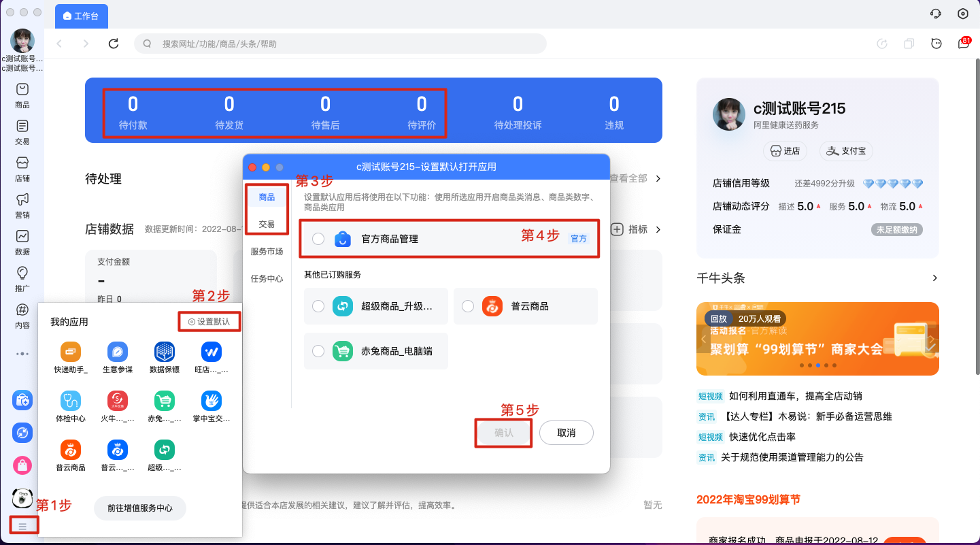This screenshot has height=545, width=980.
Task: Switch to the 商品 tab in the dialog
Action: [267, 197]
